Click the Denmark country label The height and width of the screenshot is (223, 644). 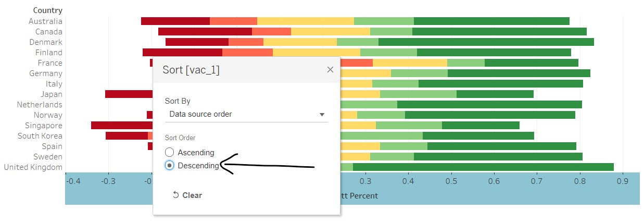(x=46, y=42)
